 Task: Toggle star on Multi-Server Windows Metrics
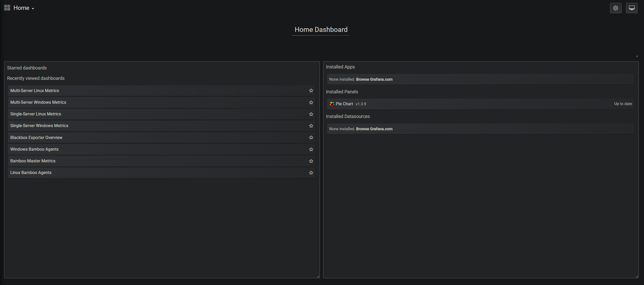click(x=311, y=102)
